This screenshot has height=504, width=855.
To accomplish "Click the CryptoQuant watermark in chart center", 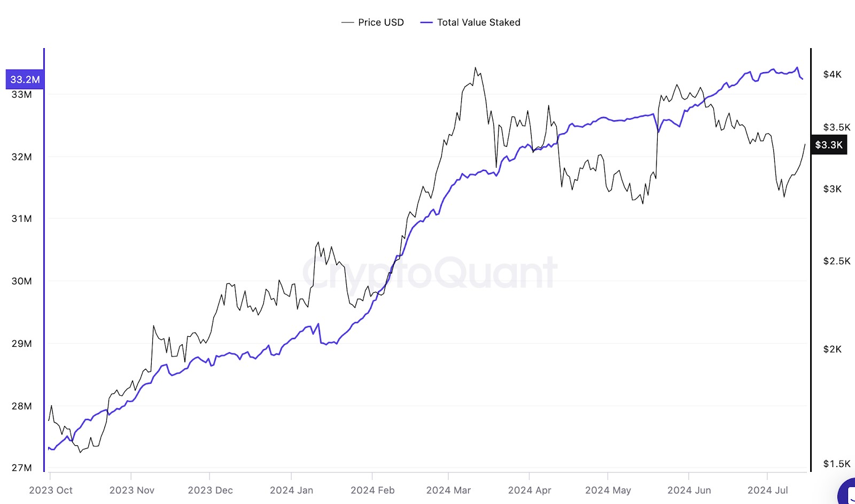I will (430, 272).
